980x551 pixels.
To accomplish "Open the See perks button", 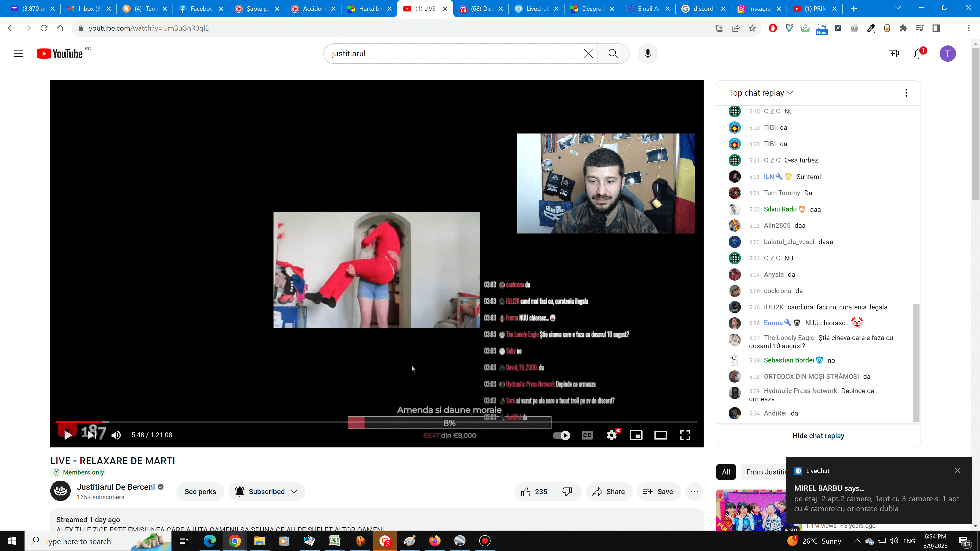I will click(200, 492).
